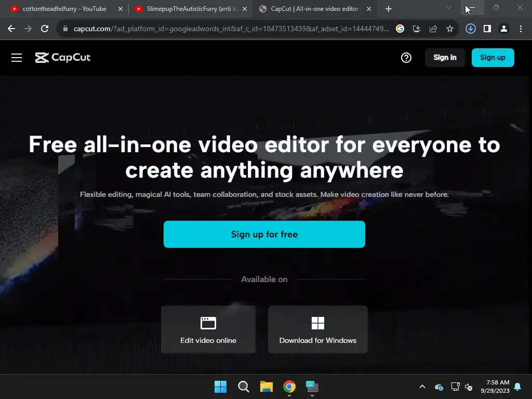Choose Edit video online
The width and height of the screenshot is (532, 399).
[x=208, y=329]
